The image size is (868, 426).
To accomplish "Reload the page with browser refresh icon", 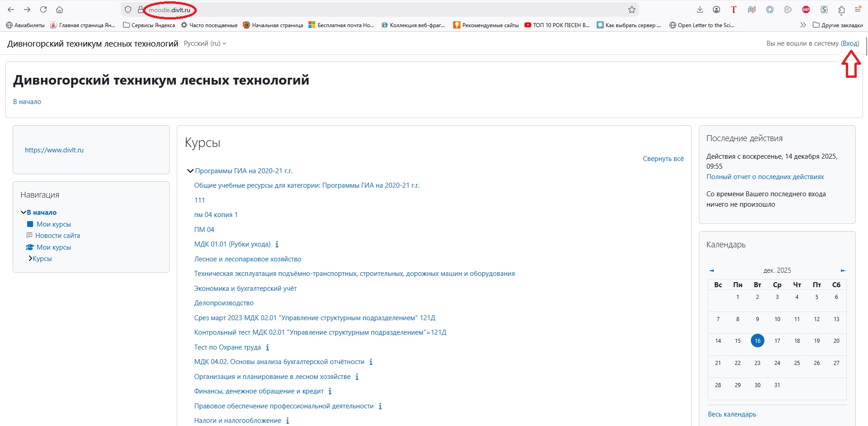I will pyautogui.click(x=43, y=9).
